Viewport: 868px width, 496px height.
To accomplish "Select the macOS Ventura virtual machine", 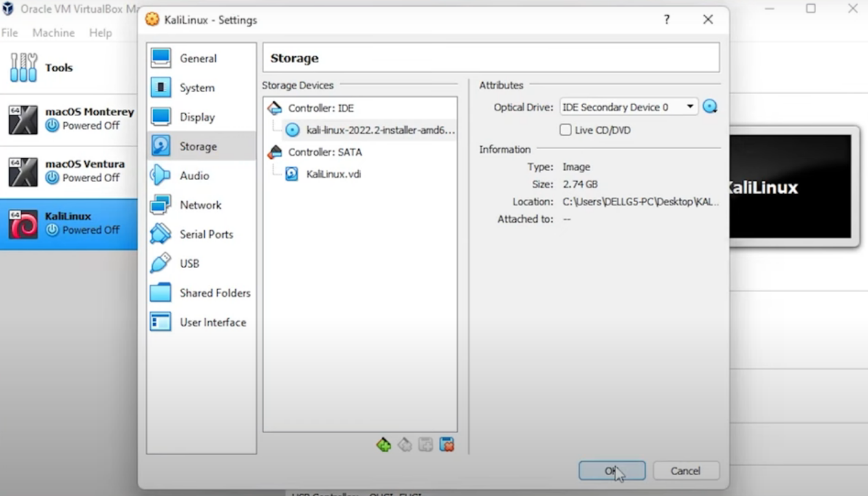I will pyautogui.click(x=68, y=172).
